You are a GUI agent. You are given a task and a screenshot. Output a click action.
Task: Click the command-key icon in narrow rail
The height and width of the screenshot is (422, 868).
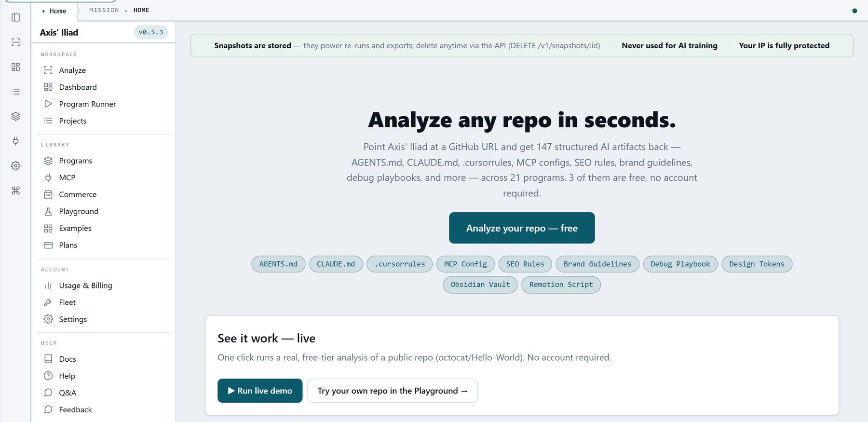pos(15,191)
